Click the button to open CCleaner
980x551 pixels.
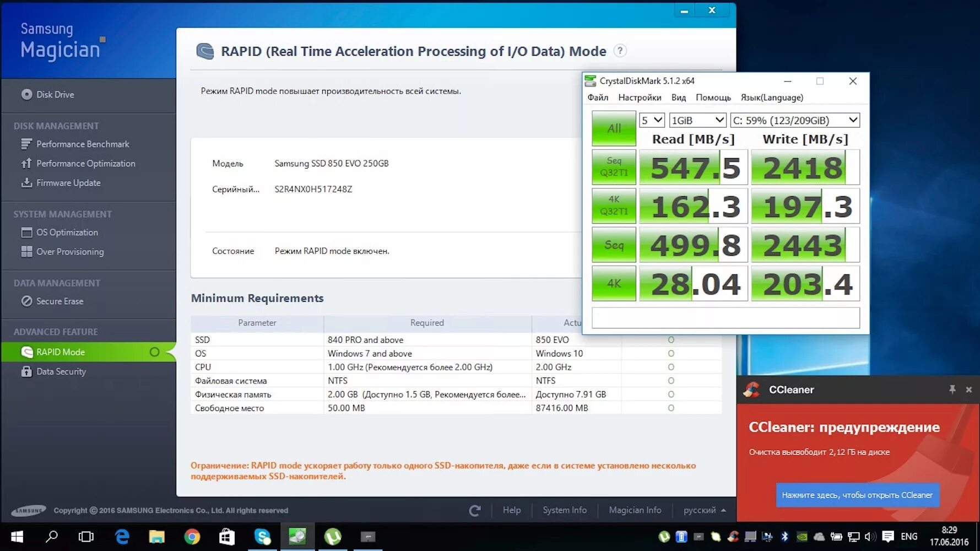coord(857,495)
